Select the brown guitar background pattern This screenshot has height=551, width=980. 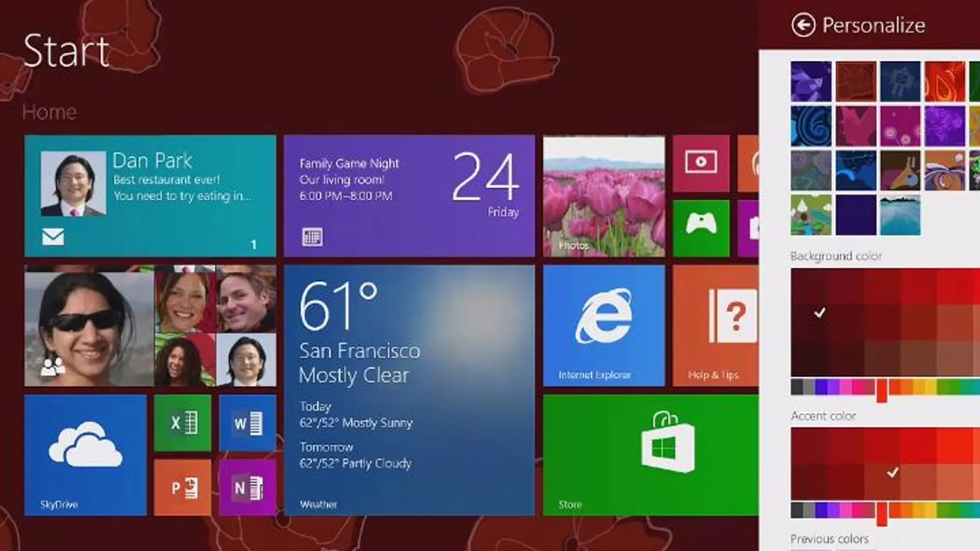[x=900, y=171]
